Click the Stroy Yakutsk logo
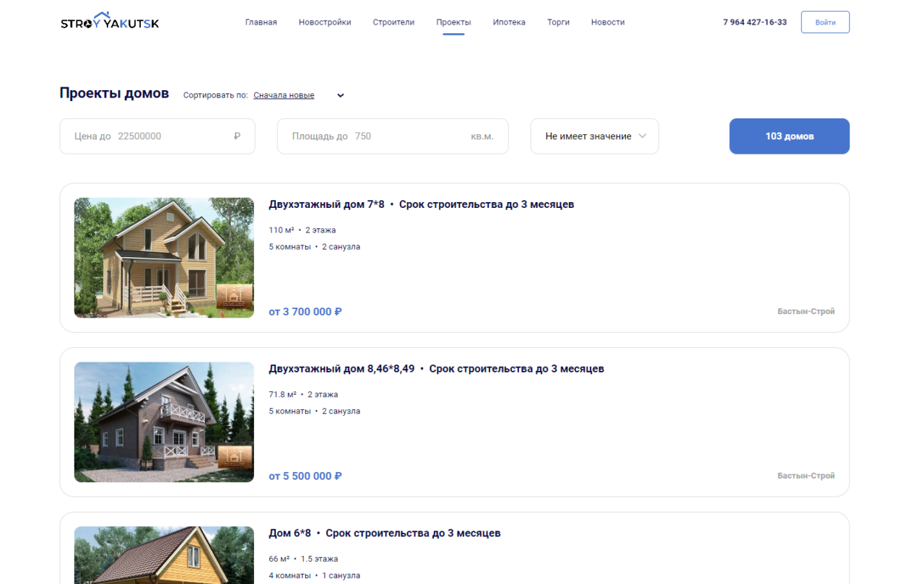The height and width of the screenshot is (584, 924). pyautogui.click(x=110, y=21)
